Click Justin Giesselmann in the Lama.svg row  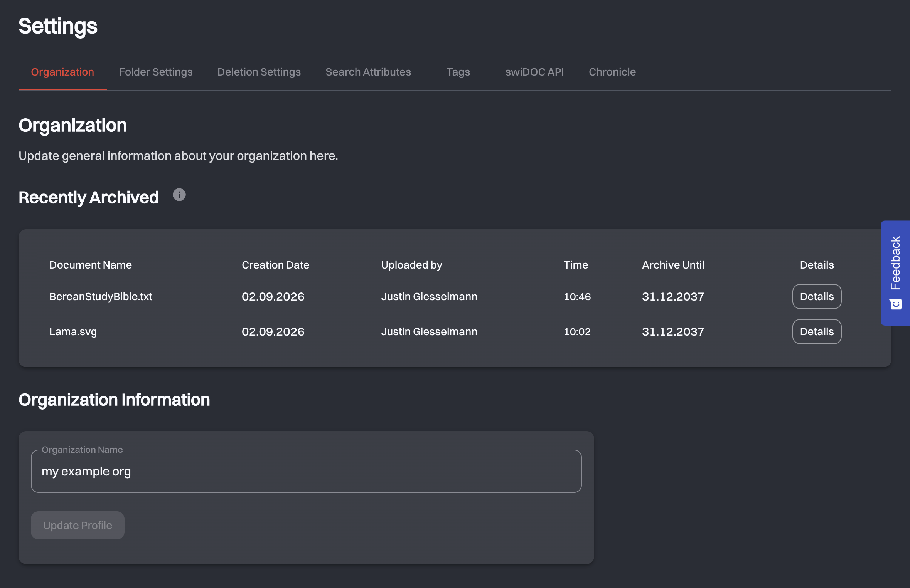click(429, 332)
